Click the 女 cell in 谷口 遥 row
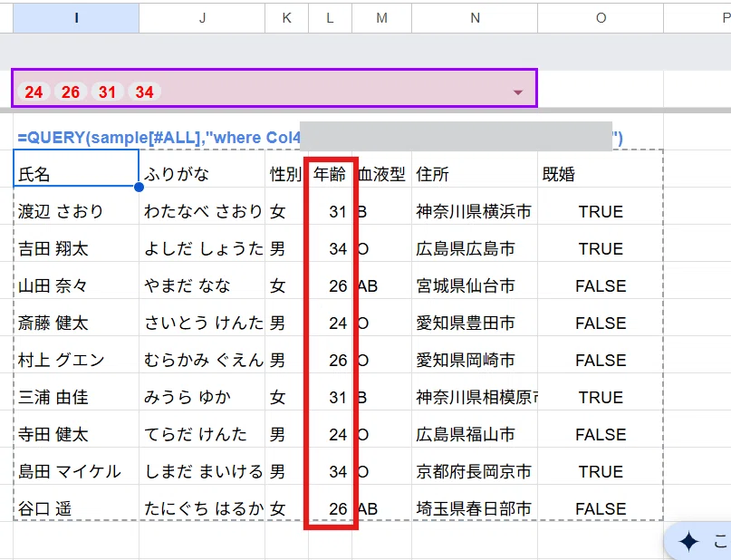Viewport: 731px width, 560px height. pyautogui.click(x=287, y=503)
